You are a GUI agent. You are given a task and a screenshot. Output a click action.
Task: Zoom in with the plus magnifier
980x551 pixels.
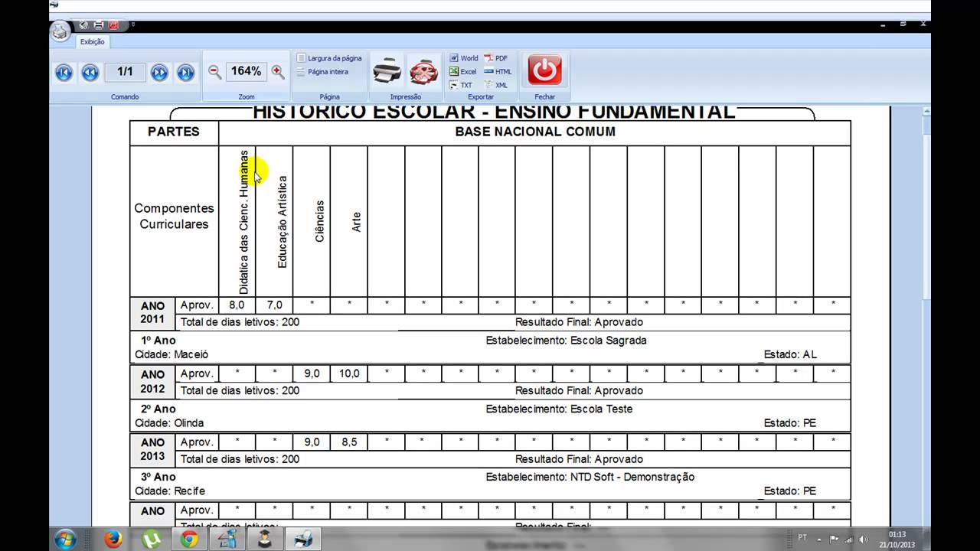pyautogui.click(x=278, y=72)
